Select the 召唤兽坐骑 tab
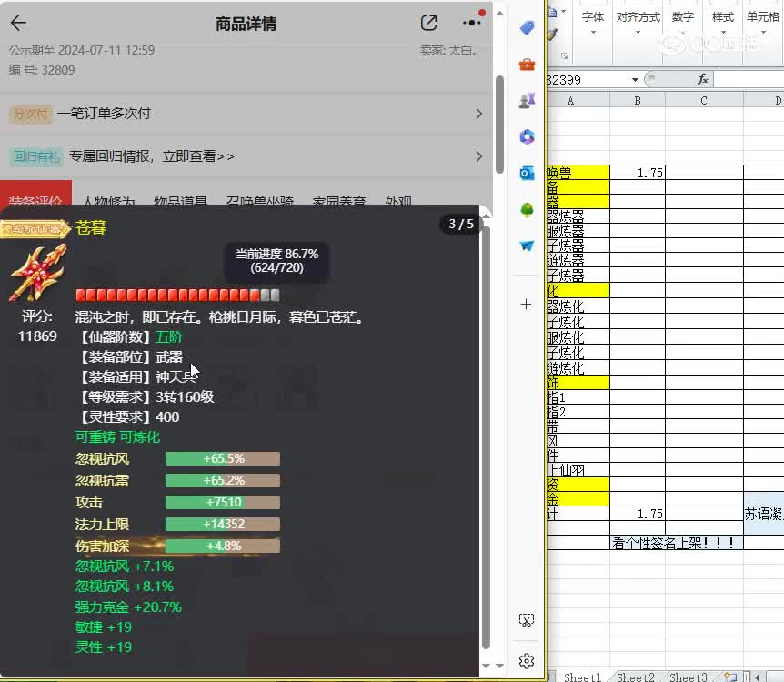784x682 pixels. pos(260,201)
